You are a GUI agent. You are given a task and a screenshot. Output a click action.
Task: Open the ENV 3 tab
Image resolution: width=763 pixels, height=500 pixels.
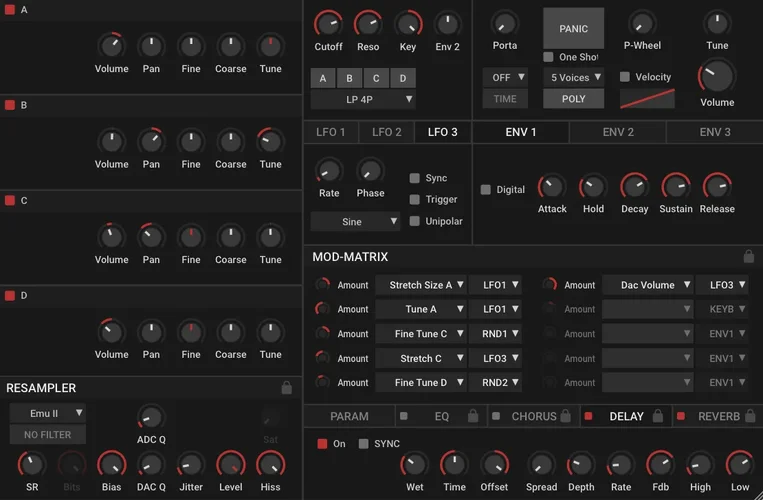tap(714, 132)
